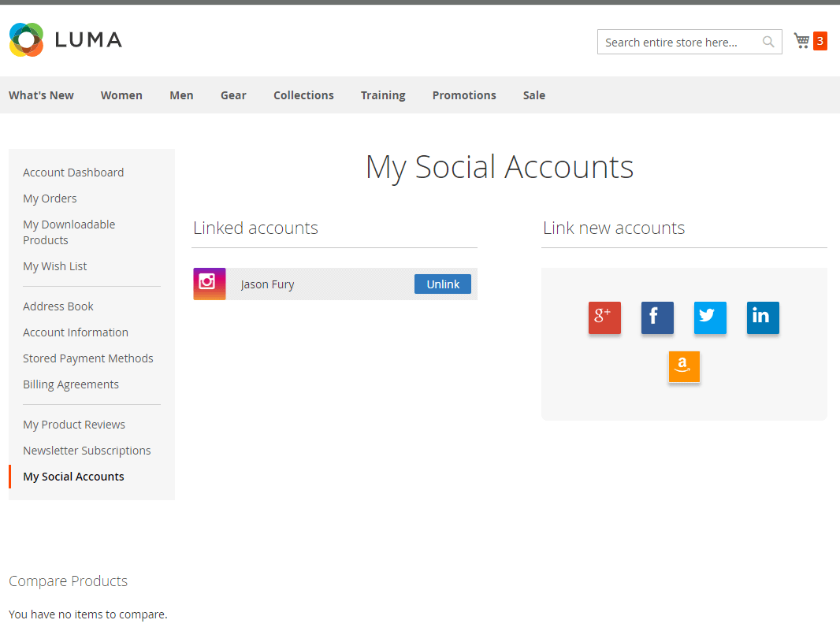Click the cart item count badge
The height and width of the screenshot is (631, 840).
(x=820, y=41)
